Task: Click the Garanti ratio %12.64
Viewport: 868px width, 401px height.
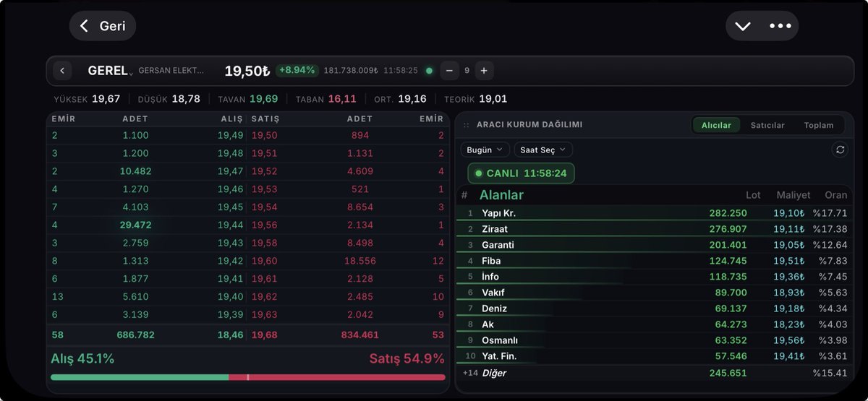Action: (x=832, y=245)
